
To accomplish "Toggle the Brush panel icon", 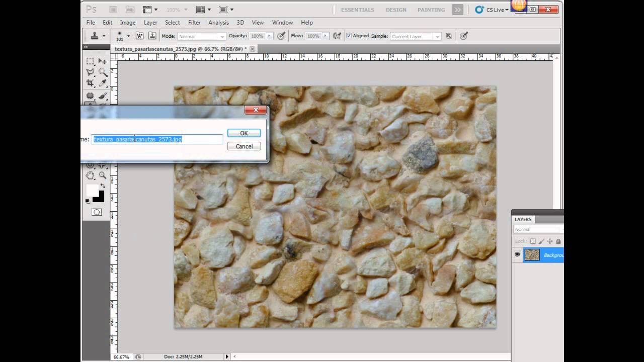I will click(x=139, y=36).
